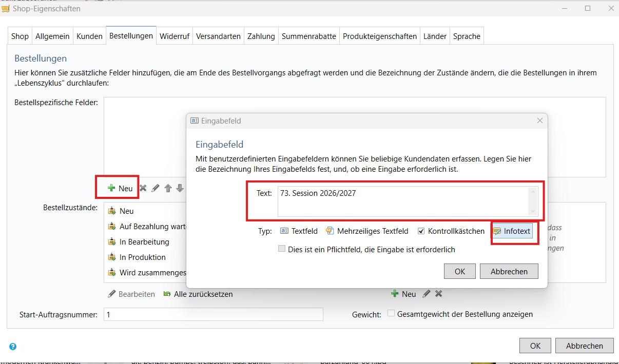Click Neu beside the lower-right pencil icon
This screenshot has height=364, width=619.
(x=403, y=294)
